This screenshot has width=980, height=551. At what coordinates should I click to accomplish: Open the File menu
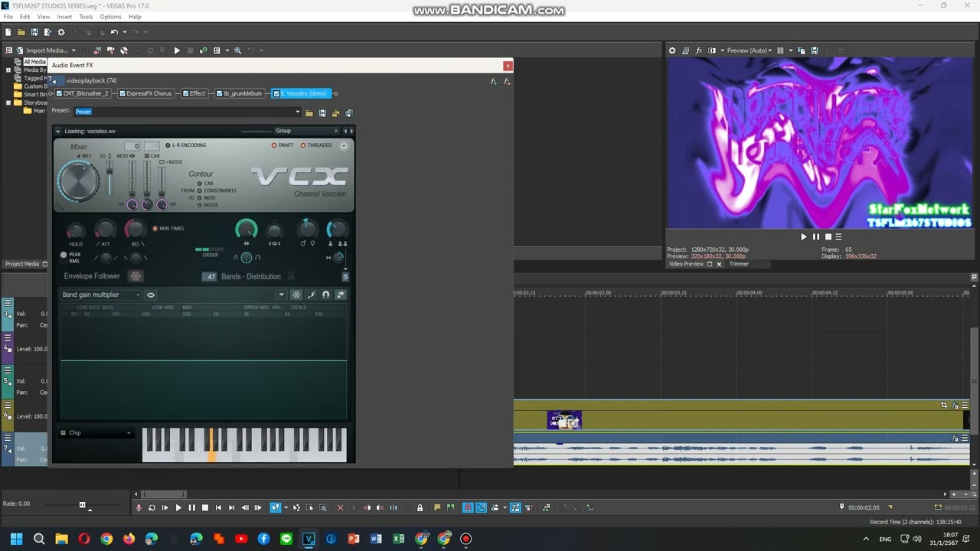tap(8, 17)
